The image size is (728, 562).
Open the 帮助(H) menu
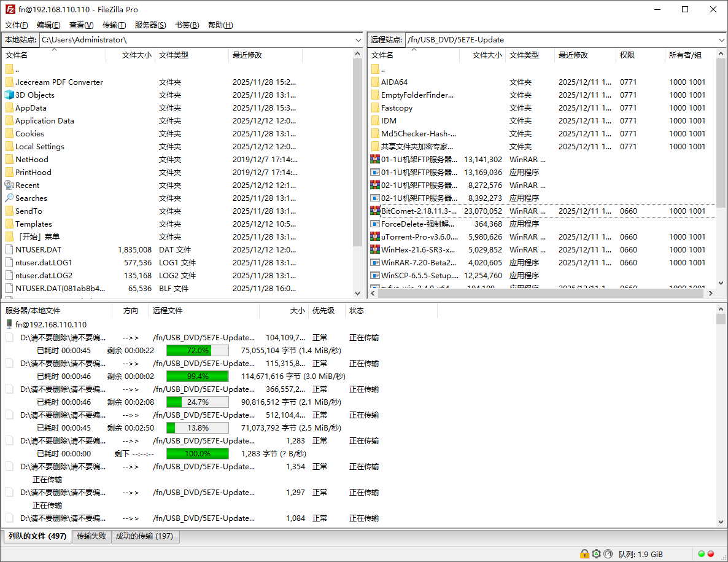(220, 25)
